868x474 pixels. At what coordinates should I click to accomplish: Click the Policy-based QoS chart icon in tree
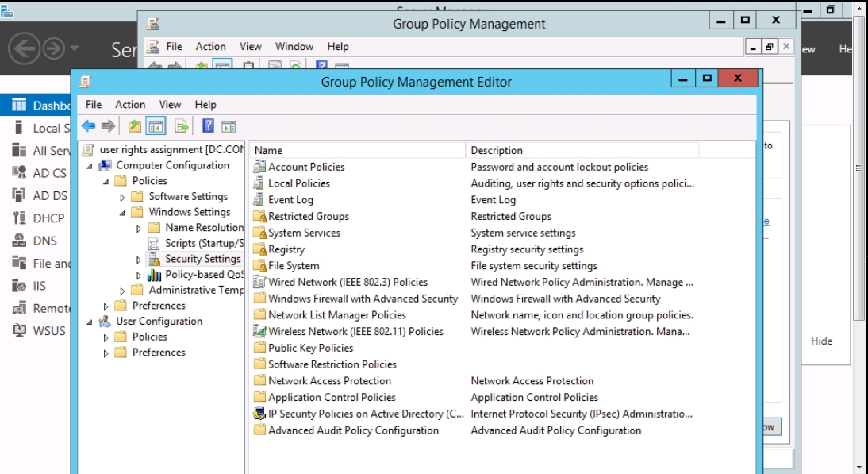tap(155, 275)
